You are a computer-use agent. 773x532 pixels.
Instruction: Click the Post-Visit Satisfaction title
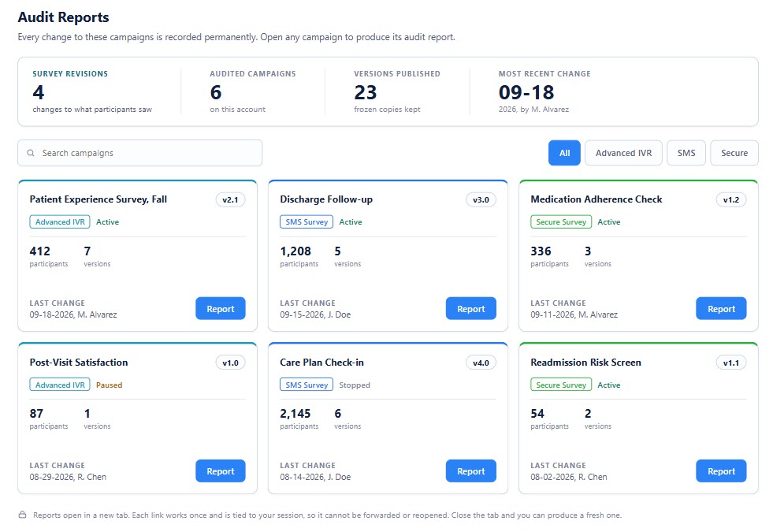click(78, 362)
